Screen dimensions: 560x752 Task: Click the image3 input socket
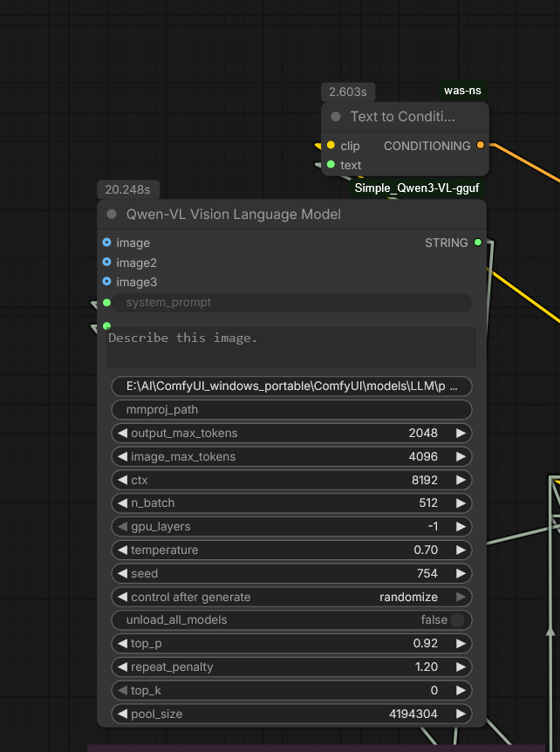point(107,282)
